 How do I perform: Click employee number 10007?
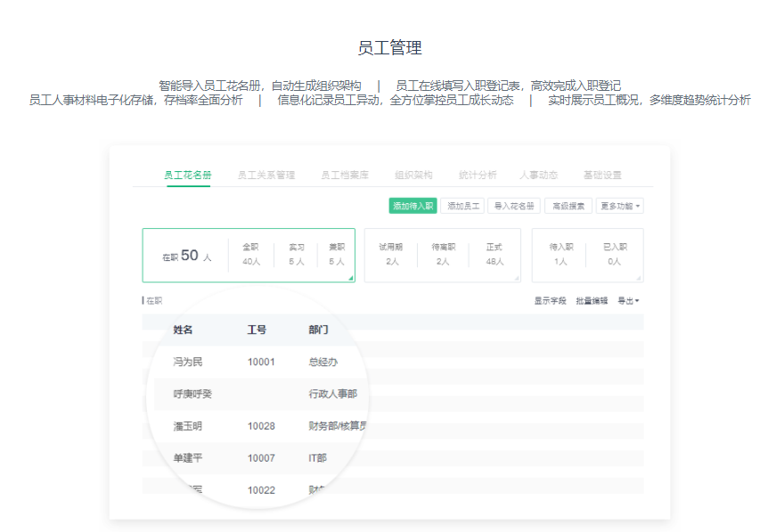pos(261,458)
